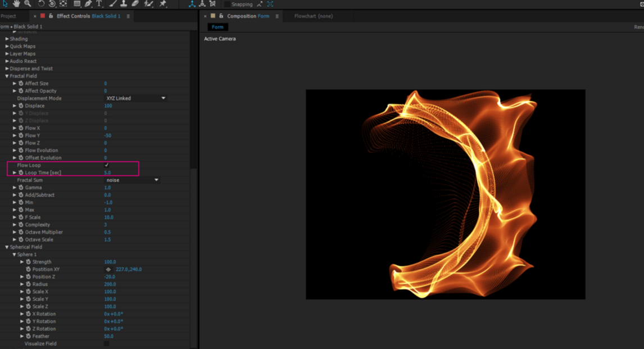Enable the Visualize Field checkbox
Viewport: 644px width, 349px height.
pos(106,343)
